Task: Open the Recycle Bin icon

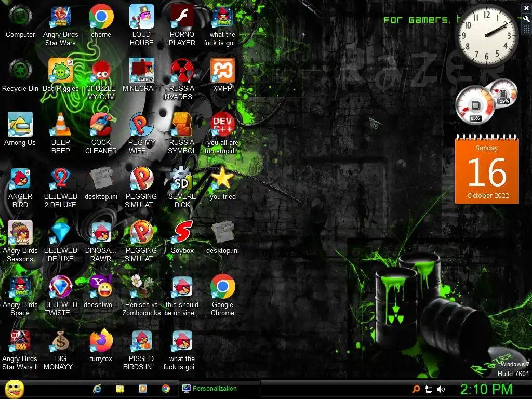Action: [20, 76]
